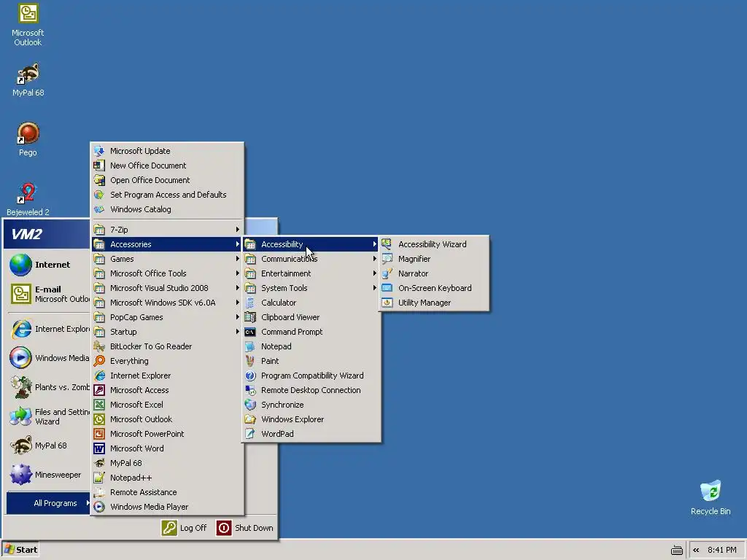Launch Accessibility Wizard
The width and height of the screenshot is (747, 560).
[434, 244]
